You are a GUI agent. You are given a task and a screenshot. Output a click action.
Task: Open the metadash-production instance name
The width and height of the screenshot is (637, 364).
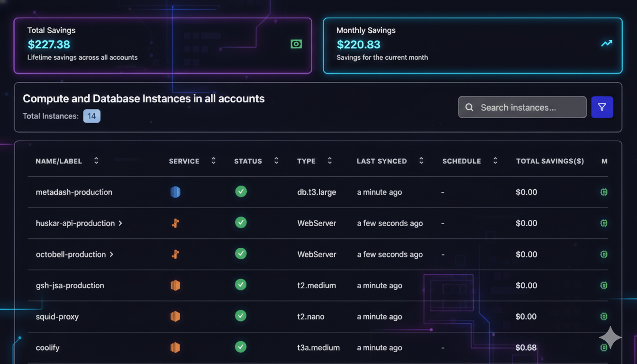click(74, 192)
